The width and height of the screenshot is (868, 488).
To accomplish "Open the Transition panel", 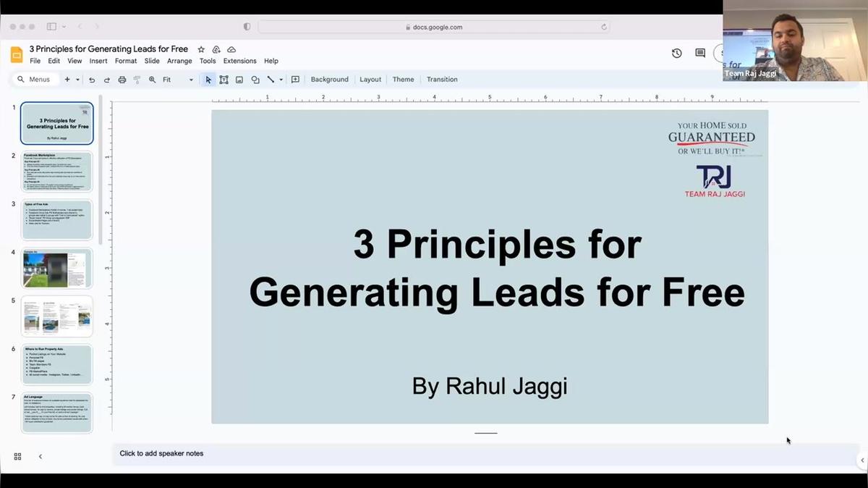I will (442, 80).
